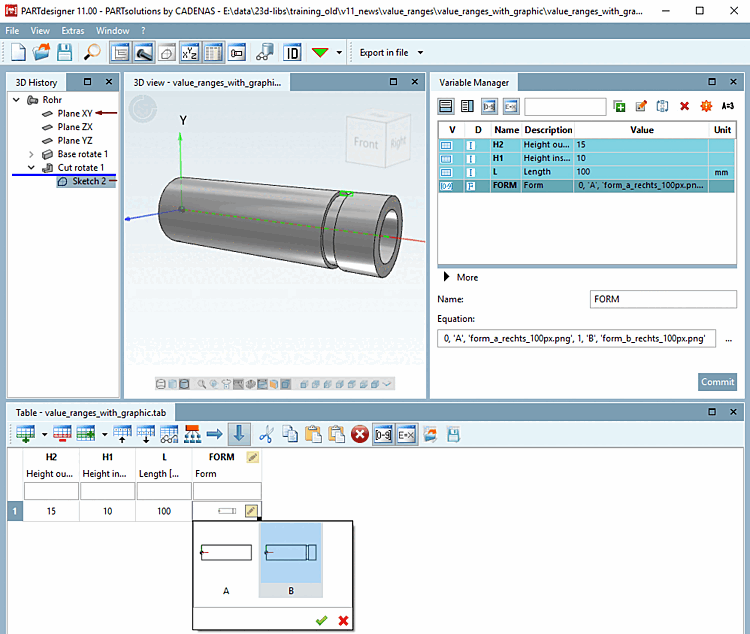The width and height of the screenshot is (750, 634).
Task: Click the ID button in main toolbar
Action: click(292, 52)
